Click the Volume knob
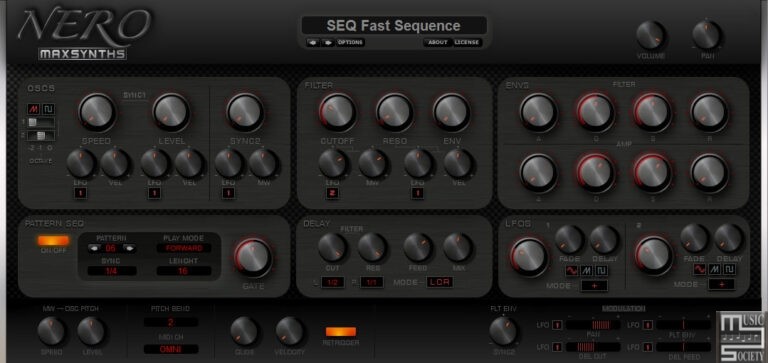 click(650, 35)
